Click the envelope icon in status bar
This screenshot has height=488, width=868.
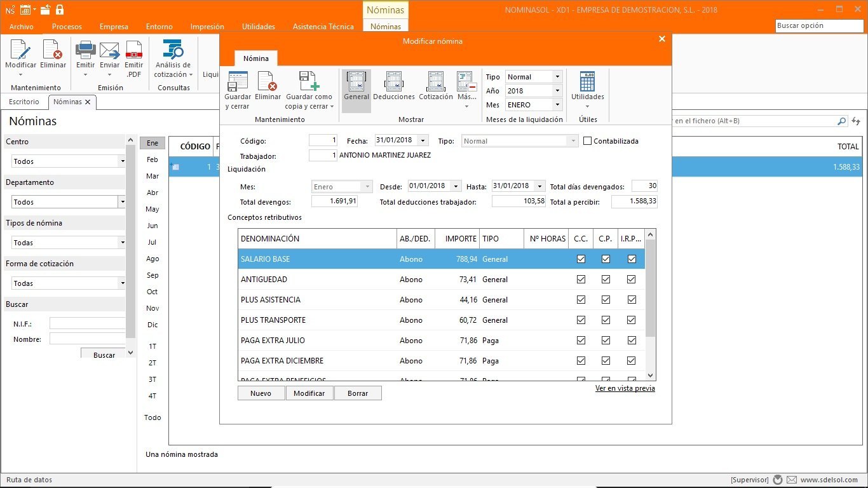coord(792,480)
